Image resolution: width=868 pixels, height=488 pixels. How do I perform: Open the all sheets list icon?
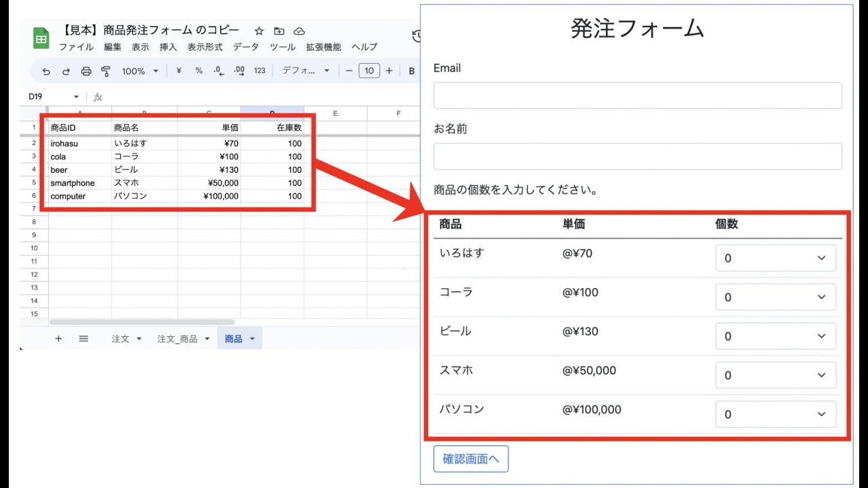click(x=83, y=338)
